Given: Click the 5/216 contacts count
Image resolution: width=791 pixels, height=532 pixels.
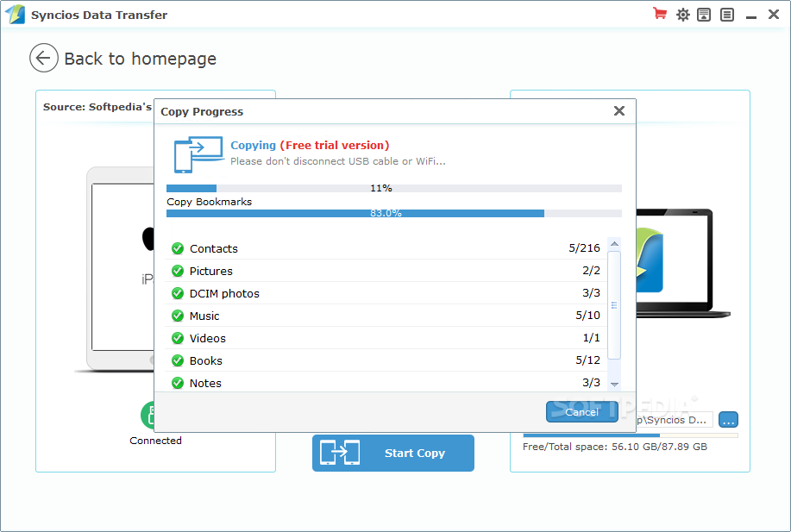Looking at the screenshot, I should (584, 248).
